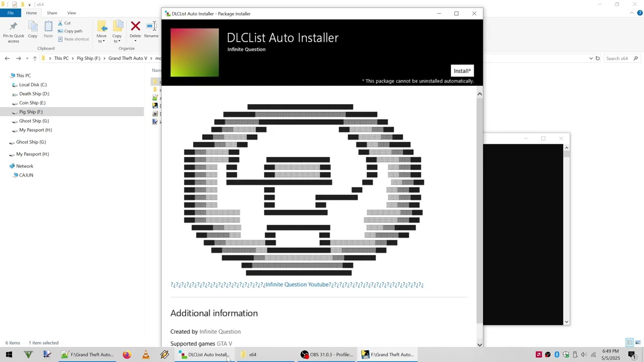Click the DLCList Auto Installer taskbar button
Viewport: 644px width, 362px height.
coord(205,354)
